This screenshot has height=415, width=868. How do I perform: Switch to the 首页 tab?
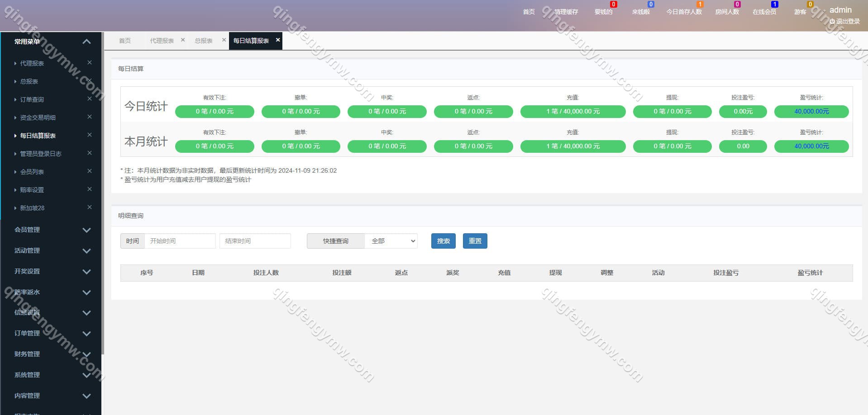[x=125, y=41]
